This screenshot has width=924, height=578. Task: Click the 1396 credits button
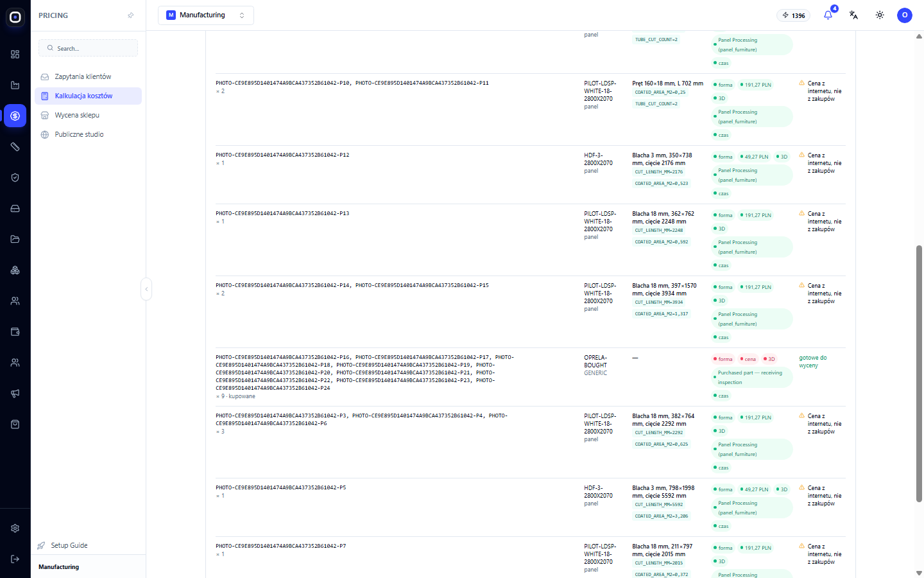coord(794,15)
